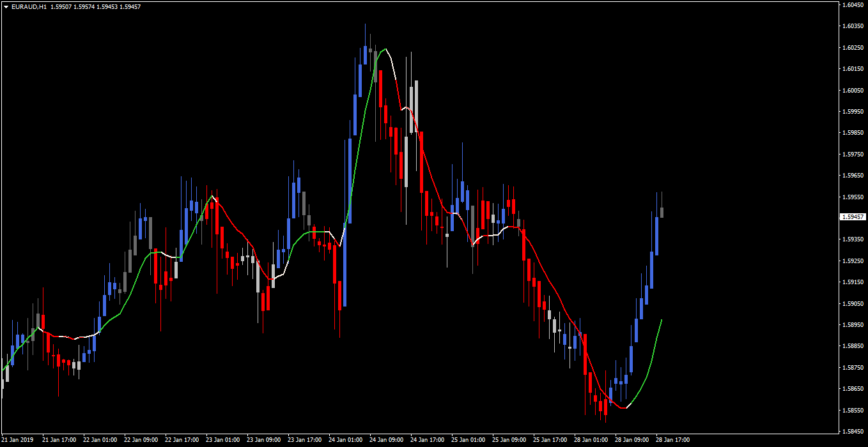Click the 1.59650 price axis label
The image size is (868, 447).
pyautogui.click(x=852, y=176)
